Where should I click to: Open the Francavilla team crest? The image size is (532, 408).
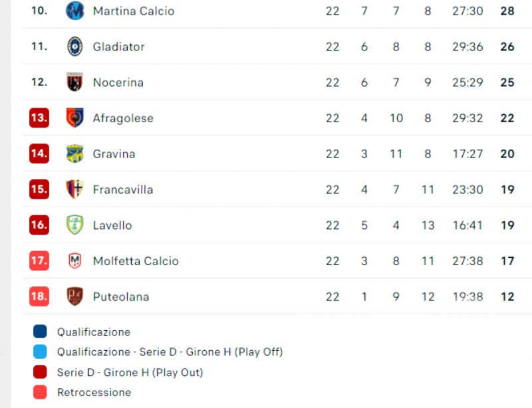(x=74, y=189)
